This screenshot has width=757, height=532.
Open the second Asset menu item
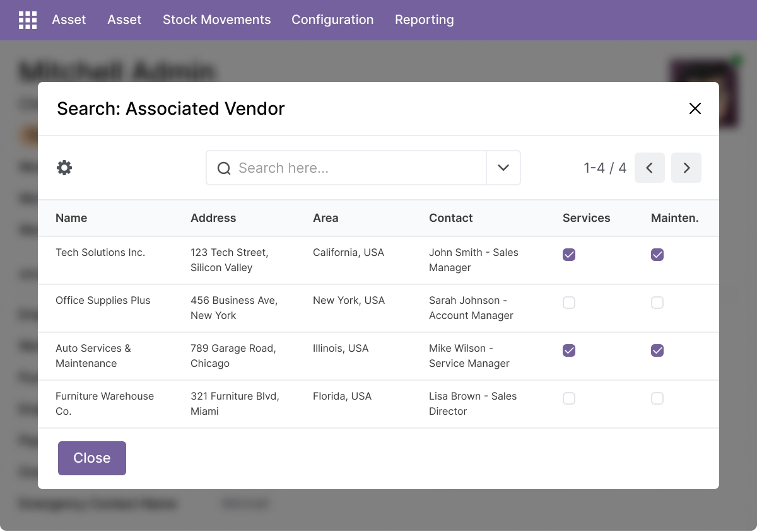point(124,20)
